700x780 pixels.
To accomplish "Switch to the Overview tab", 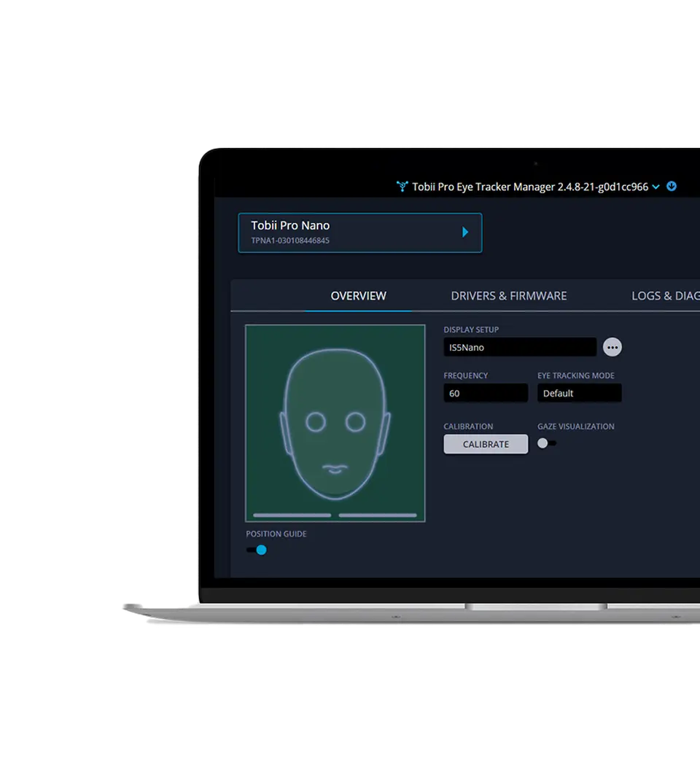I will [358, 295].
